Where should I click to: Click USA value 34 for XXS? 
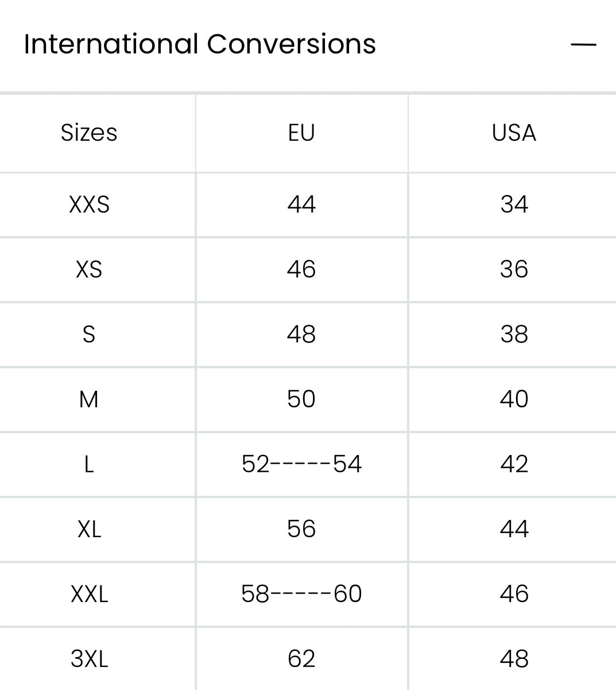[514, 205]
